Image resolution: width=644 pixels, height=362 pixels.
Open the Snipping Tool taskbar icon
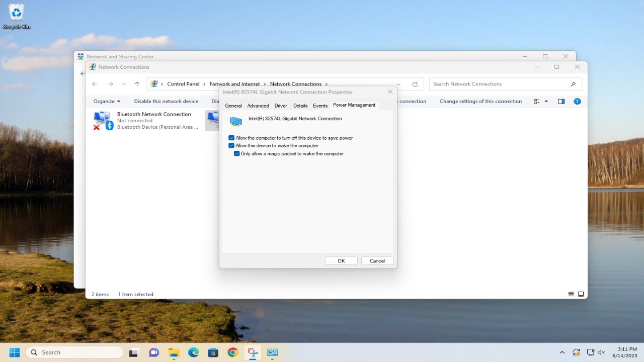click(252, 352)
